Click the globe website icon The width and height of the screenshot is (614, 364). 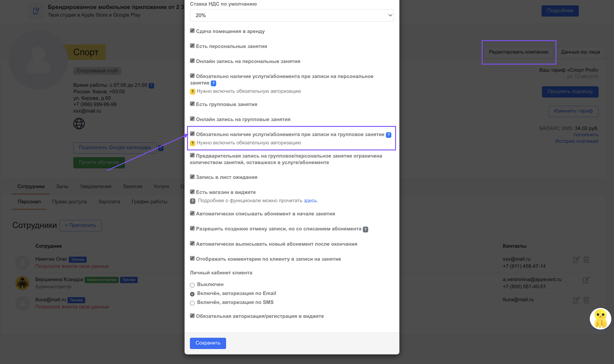(79, 124)
